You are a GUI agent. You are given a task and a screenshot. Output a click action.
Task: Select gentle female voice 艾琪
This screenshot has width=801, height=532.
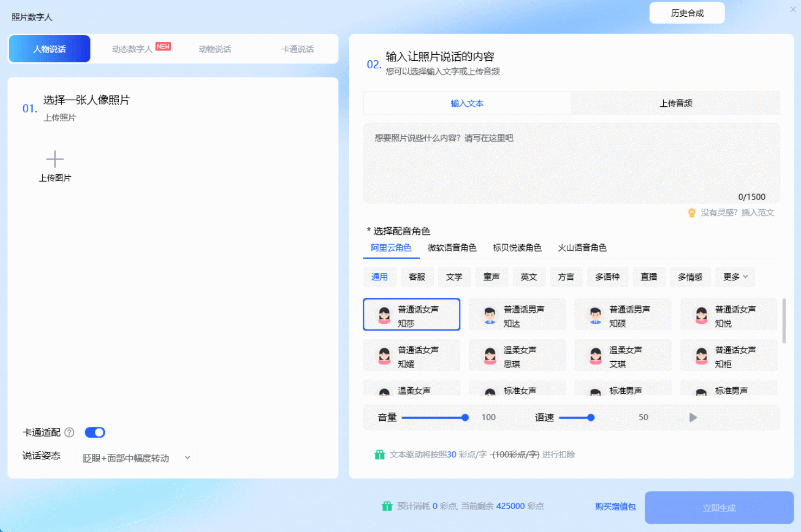623,355
